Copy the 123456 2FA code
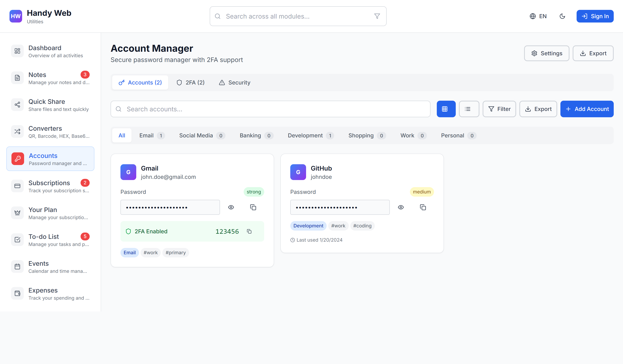 click(249, 231)
